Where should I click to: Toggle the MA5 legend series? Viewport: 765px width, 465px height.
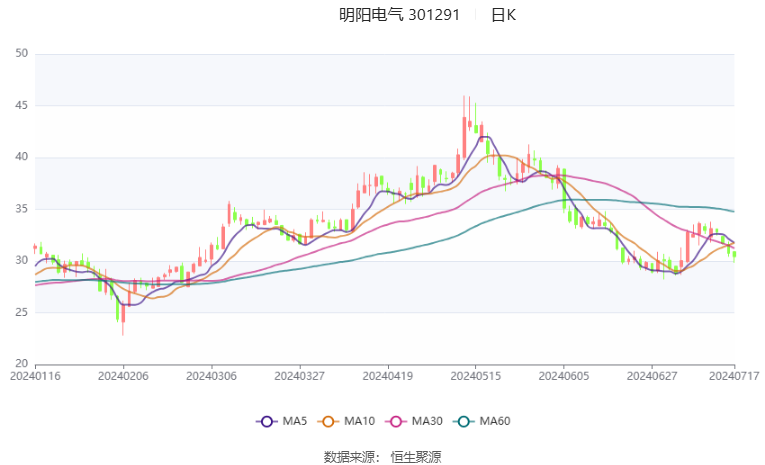(282, 421)
